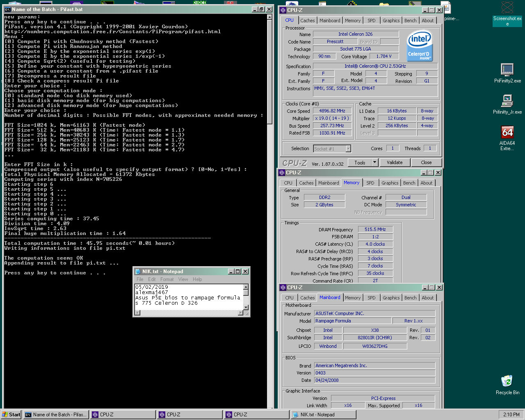Click the Validate button
Viewport: 525px width, 420px height.
(x=395, y=162)
